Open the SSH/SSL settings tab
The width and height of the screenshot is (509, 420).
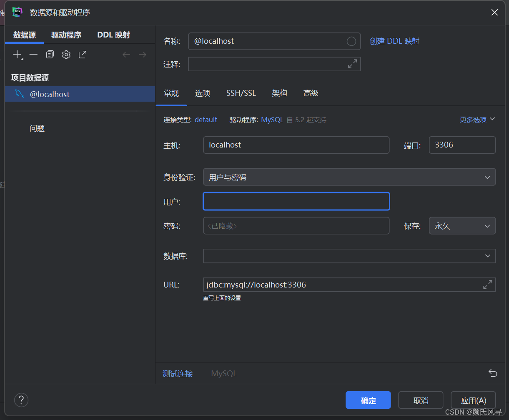click(x=241, y=93)
